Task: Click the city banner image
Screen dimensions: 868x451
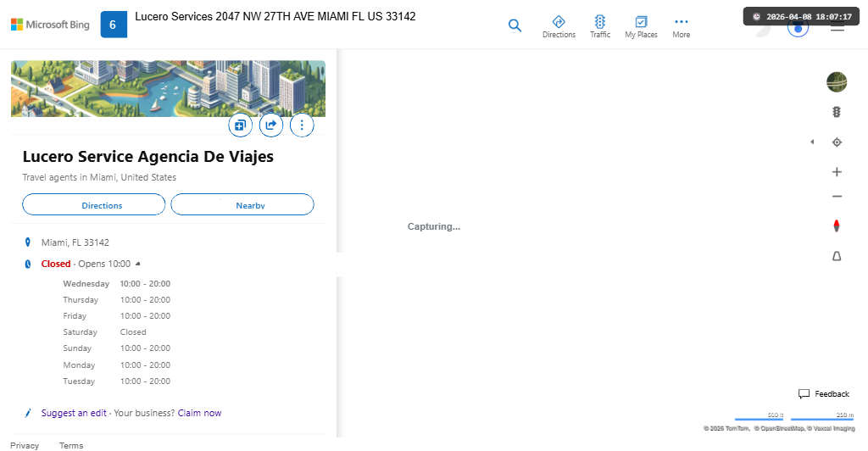Action: [x=169, y=88]
